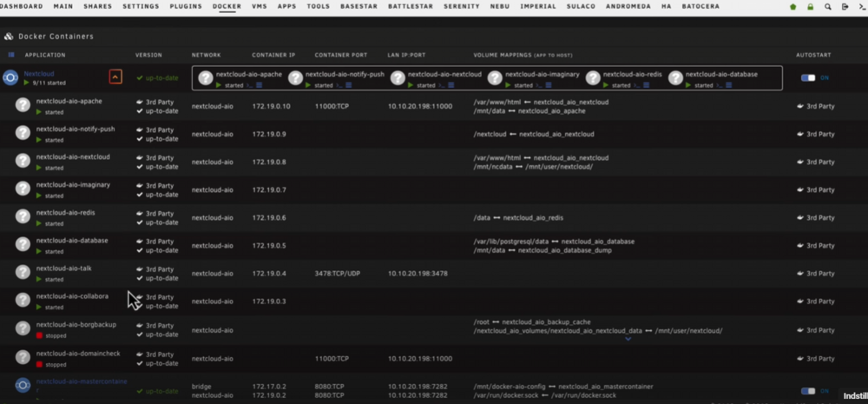Click LAN address 10.10.20.198:3478
The height and width of the screenshot is (404, 868).
(418, 273)
